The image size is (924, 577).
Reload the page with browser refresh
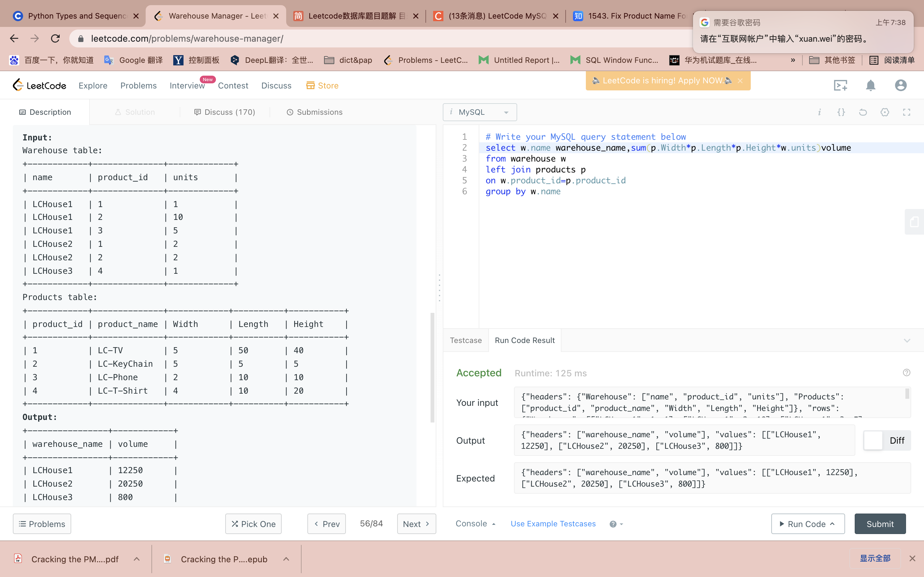point(56,38)
